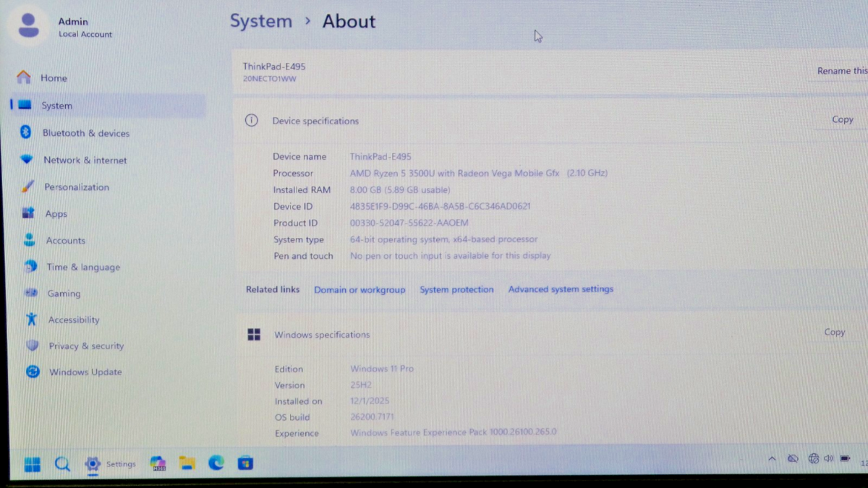Open Advanced system settings link

click(x=561, y=289)
